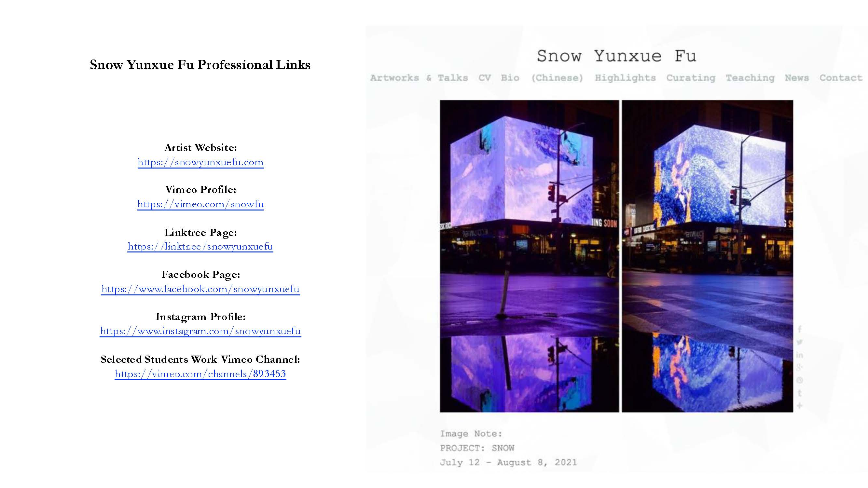This screenshot has width=868, height=488.
Task: Open the vimeo.com/snowfu profile link
Action: pos(200,204)
